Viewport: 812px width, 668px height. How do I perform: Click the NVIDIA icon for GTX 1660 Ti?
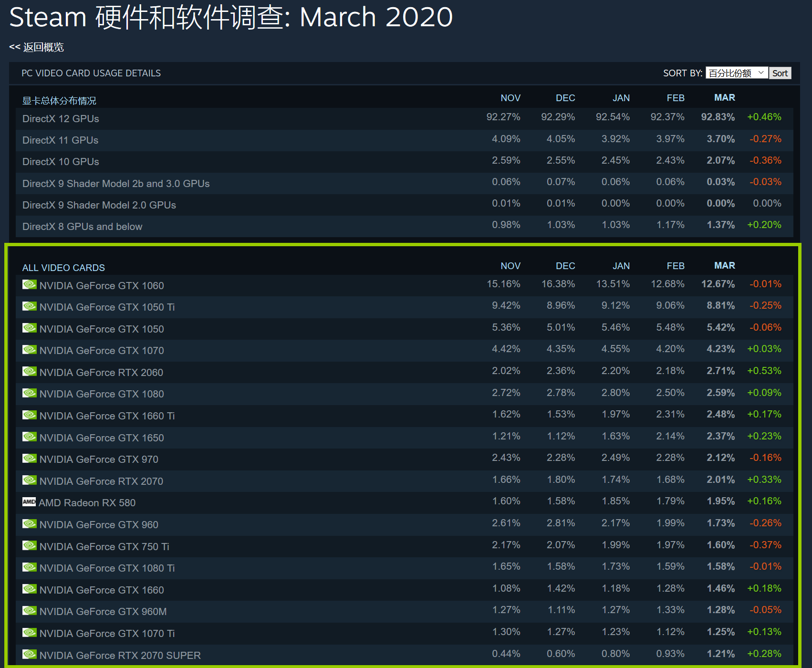point(30,415)
